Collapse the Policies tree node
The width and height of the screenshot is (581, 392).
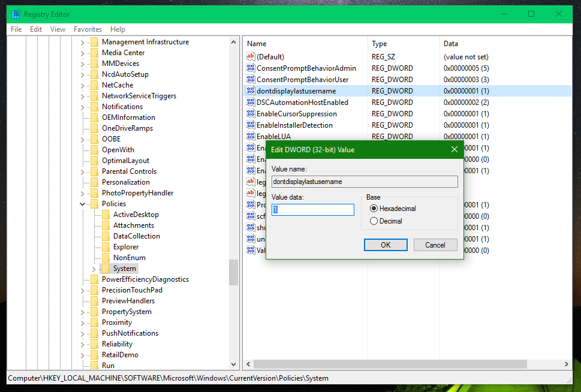pyautogui.click(x=82, y=204)
